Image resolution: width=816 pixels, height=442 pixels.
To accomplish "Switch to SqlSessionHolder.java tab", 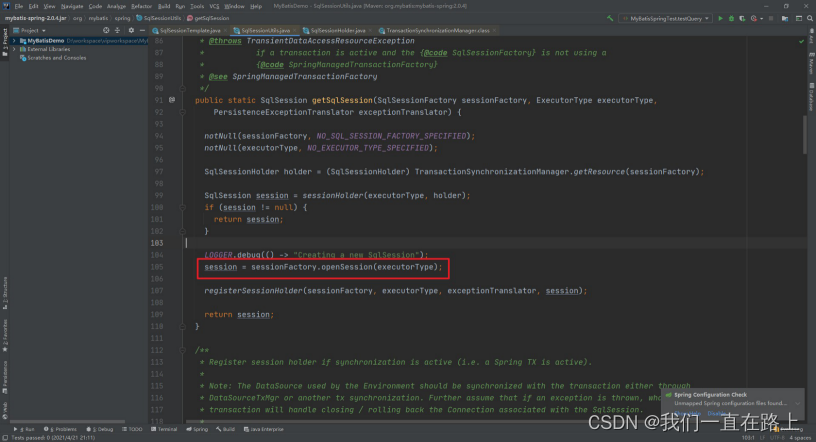I will pyautogui.click(x=338, y=30).
